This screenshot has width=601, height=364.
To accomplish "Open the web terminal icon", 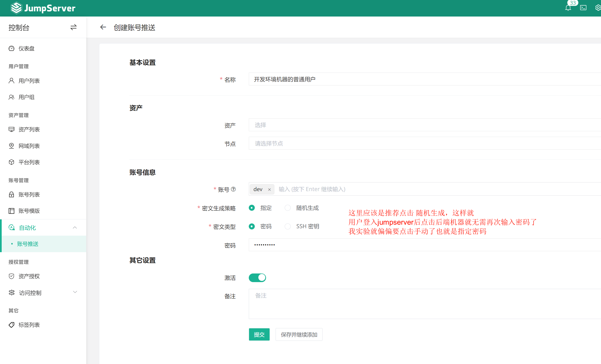I will click(583, 8).
